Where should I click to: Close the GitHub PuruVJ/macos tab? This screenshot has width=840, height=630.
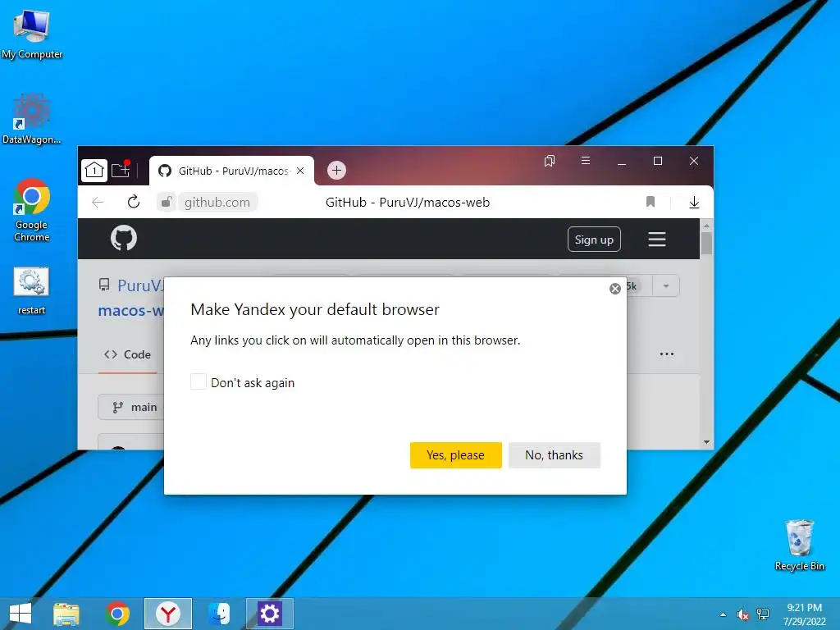300,171
